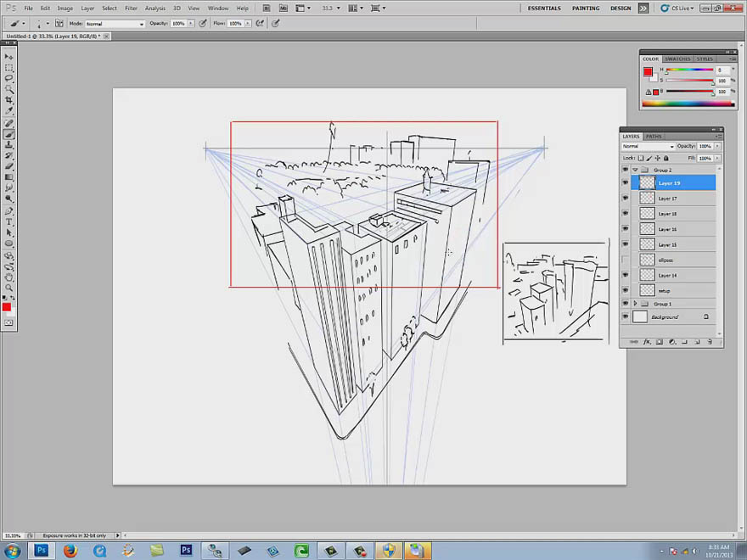Viewport: 747px width, 560px height.
Task: Delete layer using trash icon
Action: [x=710, y=342]
